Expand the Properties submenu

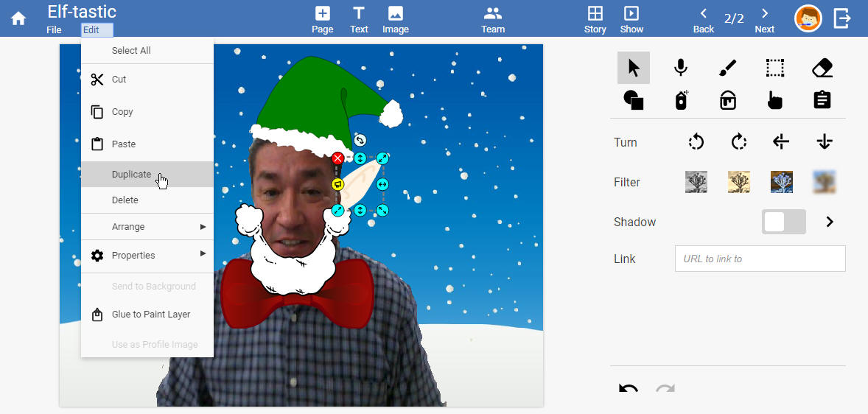pyautogui.click(x=147, y=255)
